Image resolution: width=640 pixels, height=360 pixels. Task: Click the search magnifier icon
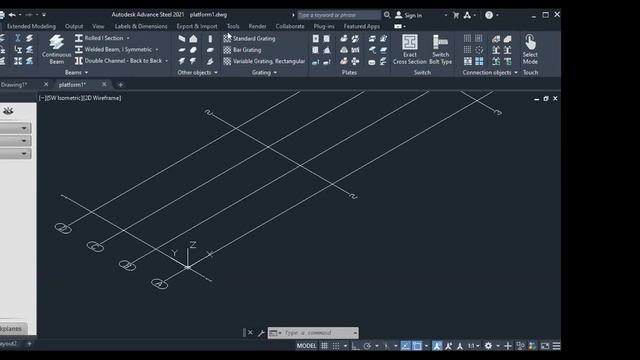coord(387,15)
